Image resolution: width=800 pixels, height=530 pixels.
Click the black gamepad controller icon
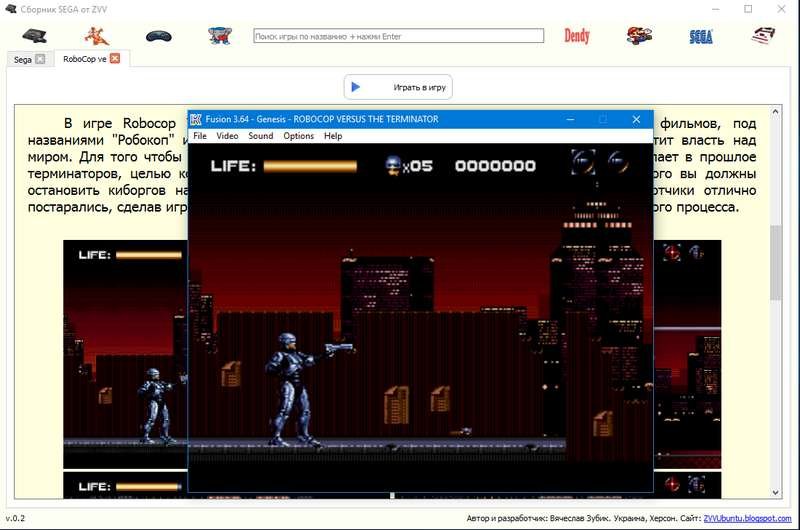[159, 36]
